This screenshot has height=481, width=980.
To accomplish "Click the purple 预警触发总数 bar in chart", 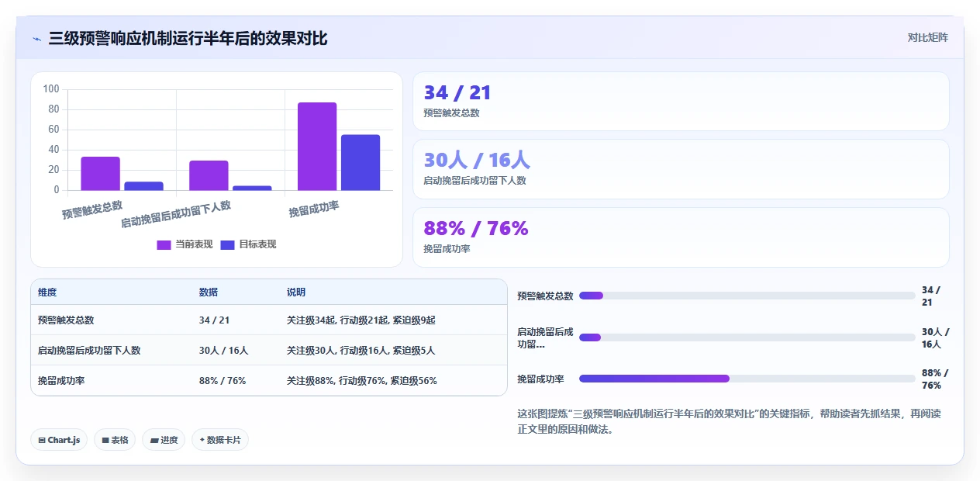I will [101, 174].
